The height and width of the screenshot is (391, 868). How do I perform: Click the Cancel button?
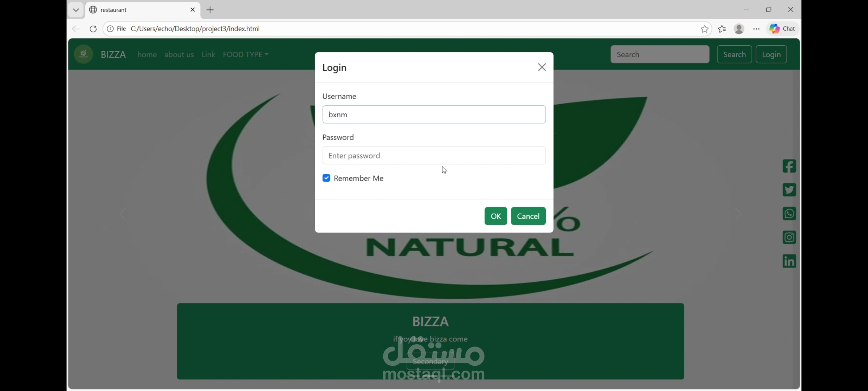click(x=528, y=216)
